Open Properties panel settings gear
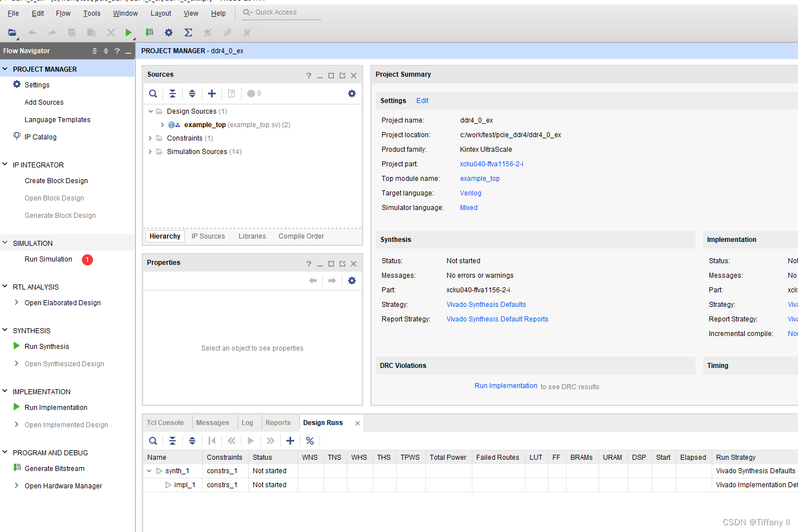Viewport: 798px width, 532px height. 352,281
